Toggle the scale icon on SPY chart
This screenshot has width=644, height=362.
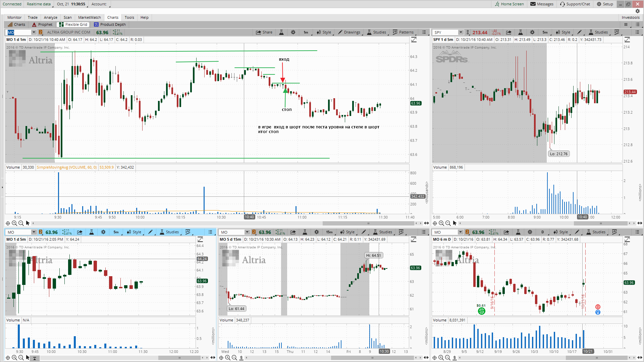point(627,40)
